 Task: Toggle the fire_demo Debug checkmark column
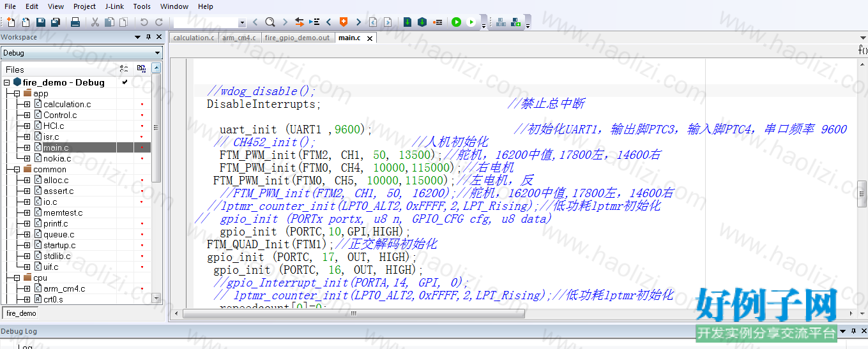pos(125,82)
